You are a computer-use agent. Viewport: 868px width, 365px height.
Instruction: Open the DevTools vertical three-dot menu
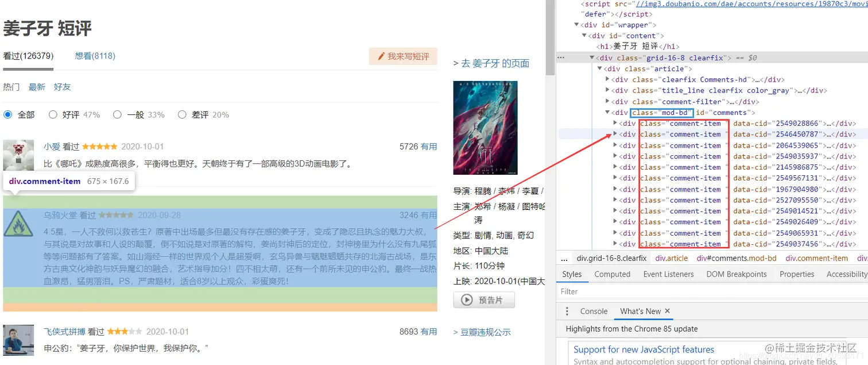click(x=567, y=310)
